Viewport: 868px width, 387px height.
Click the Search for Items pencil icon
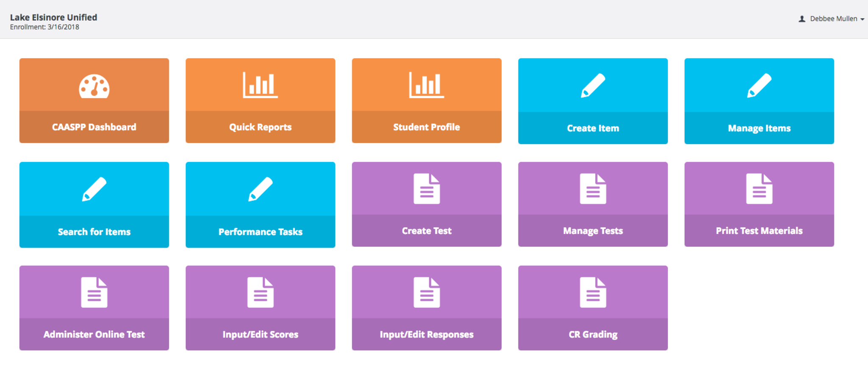(94, 189)
